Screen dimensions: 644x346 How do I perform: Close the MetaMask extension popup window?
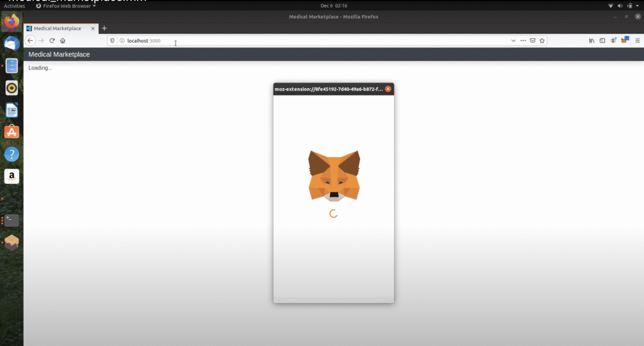(x=388, y=89)
